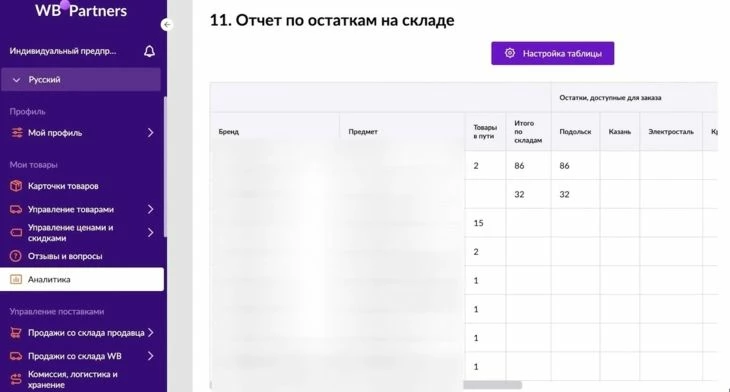Open notifications bell icon

pos(149,51)
